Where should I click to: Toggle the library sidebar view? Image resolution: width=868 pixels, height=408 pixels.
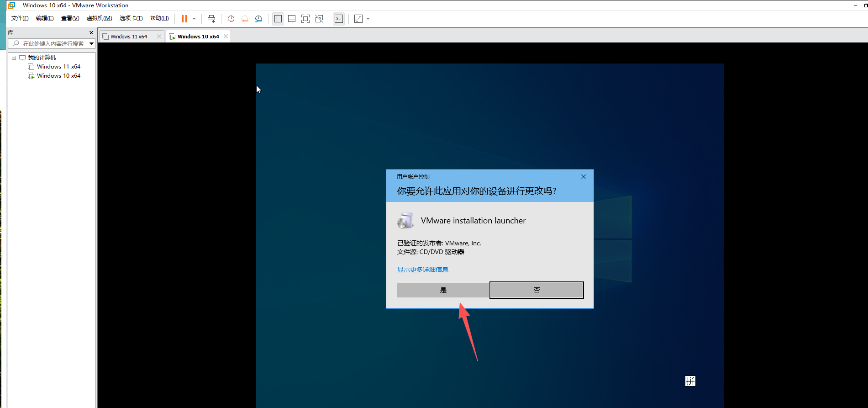pos(278,19)
